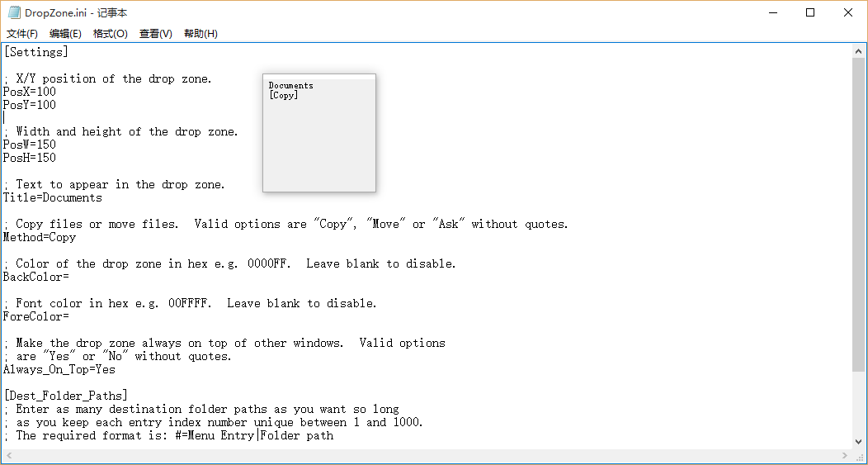
Task: Click the scroll down arrow
Action: pyautogui.click(x=859, y=442)
